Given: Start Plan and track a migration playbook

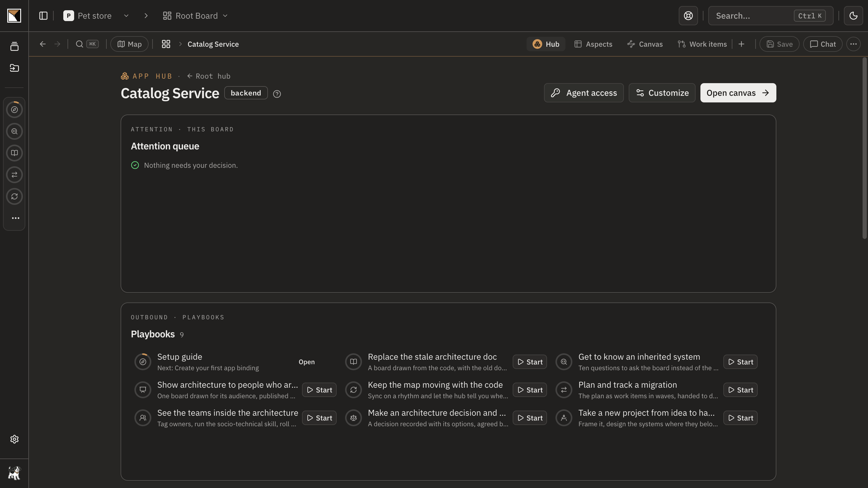Looking at the screenshot, I should (x=740, y=390).
